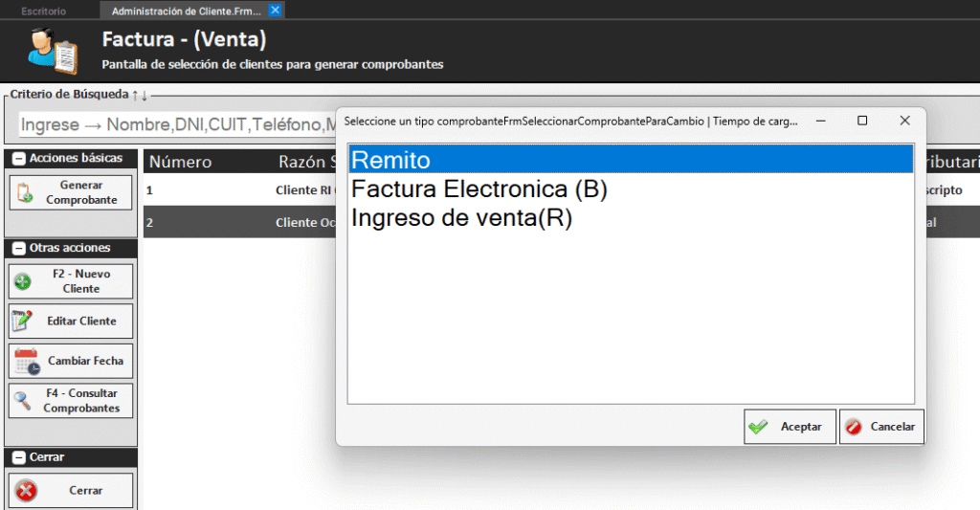
Task: Click the green plus Nuevo Cliente icon
Action: [24, 281]
